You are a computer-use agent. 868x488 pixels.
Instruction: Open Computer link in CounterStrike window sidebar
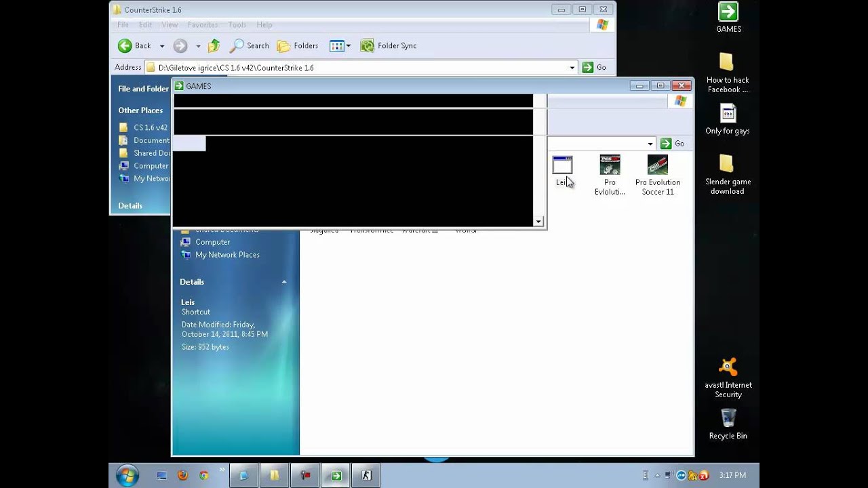144,166
